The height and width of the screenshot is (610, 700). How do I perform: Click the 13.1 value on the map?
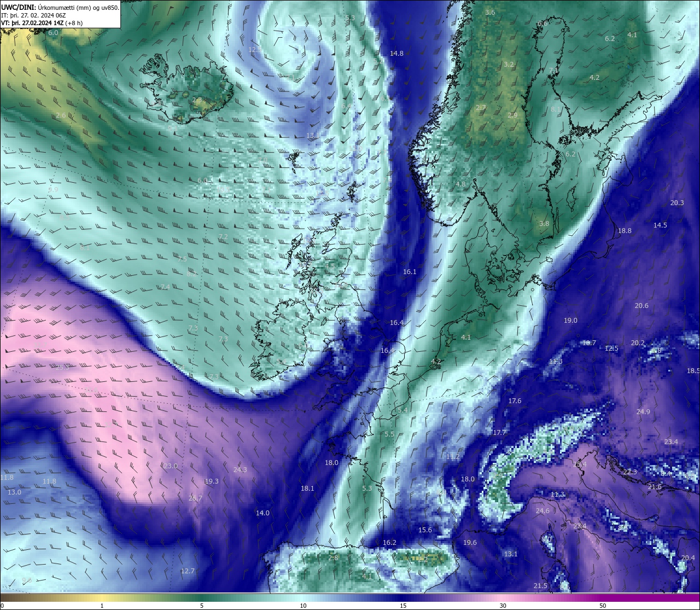510,554
